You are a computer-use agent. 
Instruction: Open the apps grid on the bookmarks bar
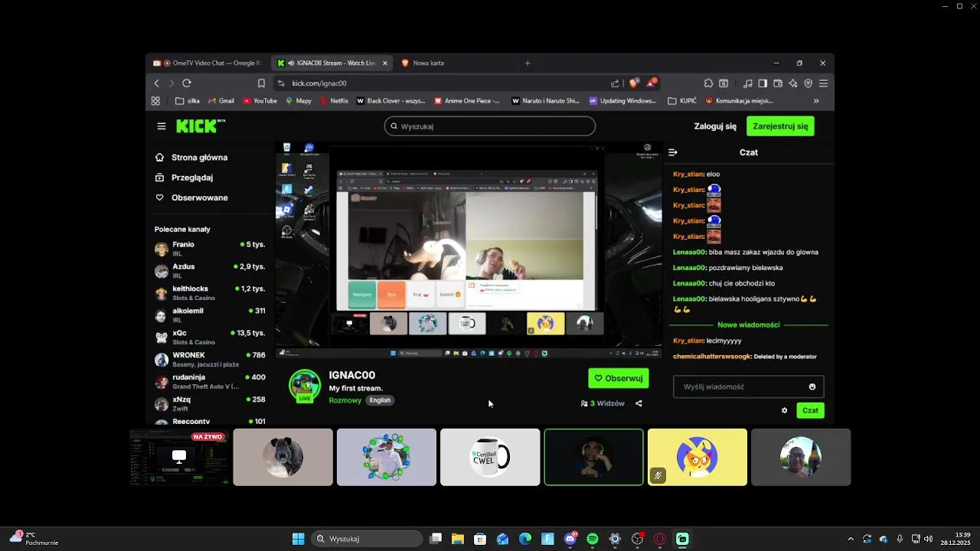point(155,101)
